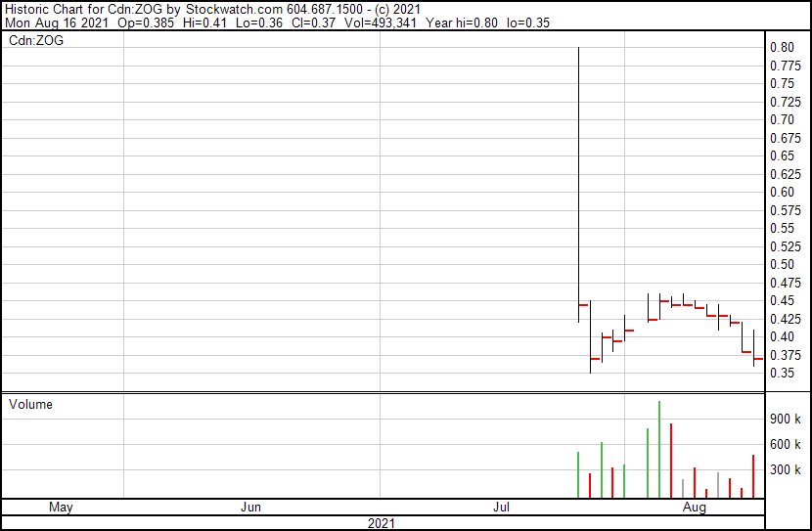Click the 0.35 price axis label
The width and height of the screenshot is (812, 531).
coord(782,374)
